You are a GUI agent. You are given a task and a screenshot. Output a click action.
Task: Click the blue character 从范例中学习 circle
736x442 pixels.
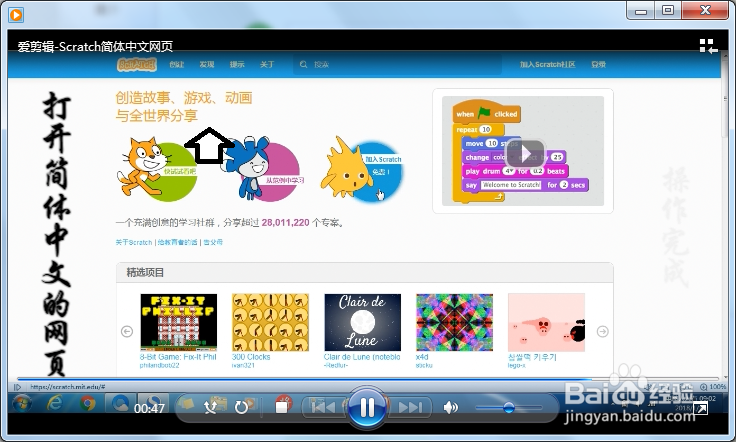click(x=265, y=169)
